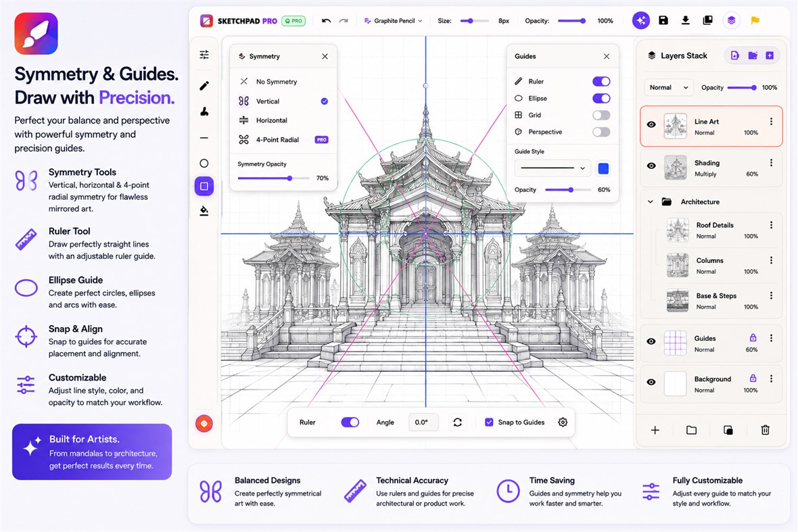Close the Symmetry panel

(x=325, y=57)
